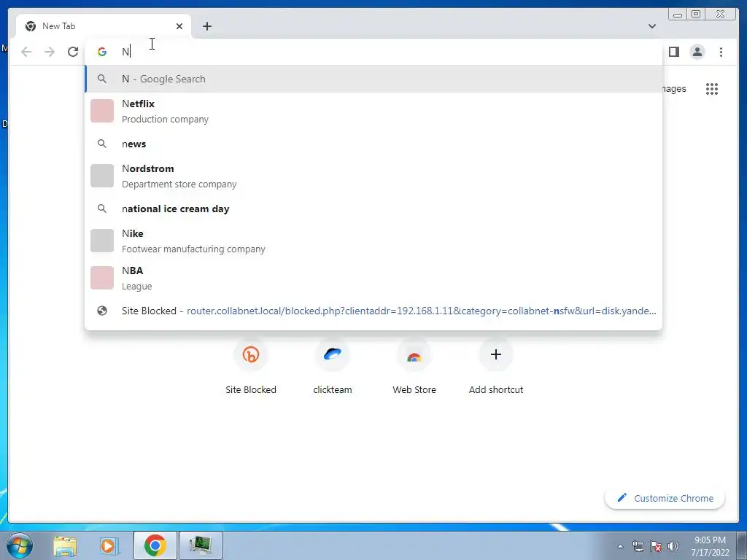Screen dimensions: 747x560
Task: Choose the Netflix suggestion
Action: [x=373, y=111]
